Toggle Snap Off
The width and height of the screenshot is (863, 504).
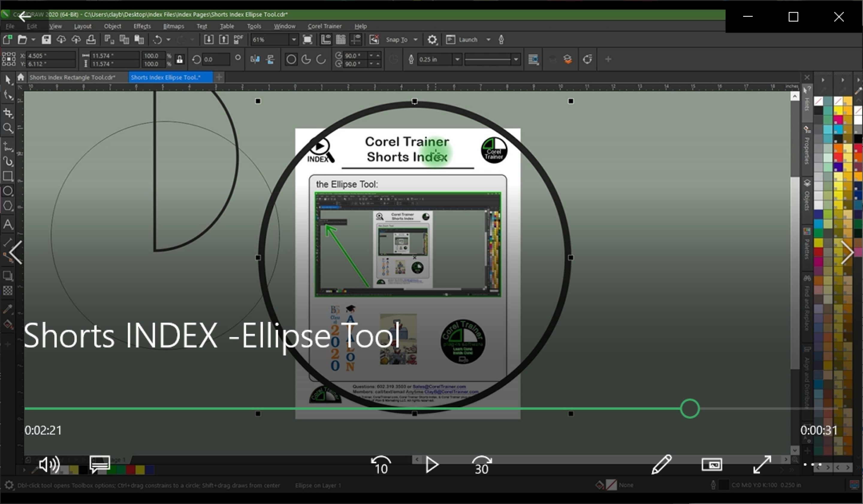[374, 40]
